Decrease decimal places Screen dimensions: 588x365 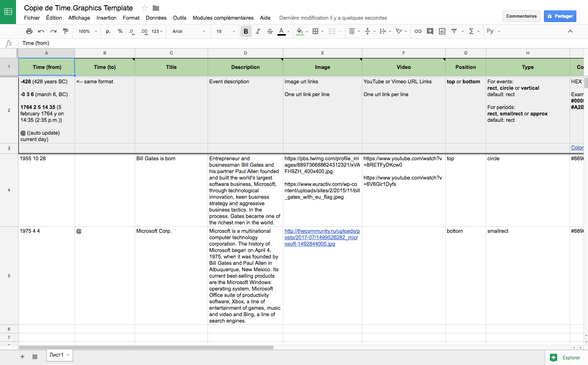coord(131,31)
